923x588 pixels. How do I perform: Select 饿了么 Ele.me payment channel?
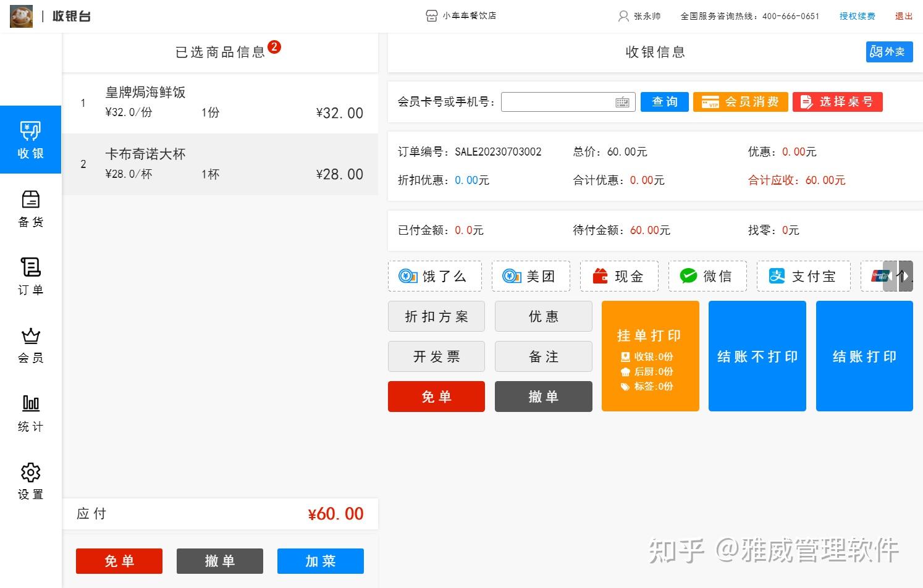[434, 276]
